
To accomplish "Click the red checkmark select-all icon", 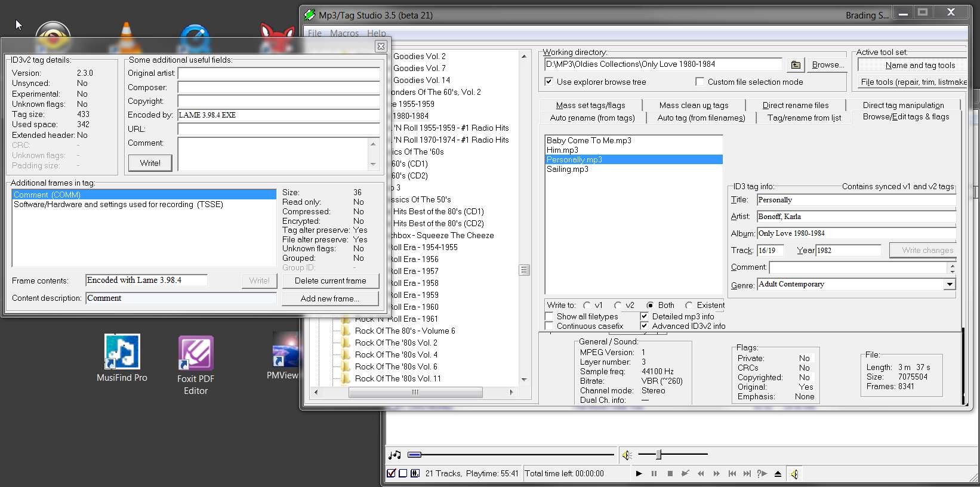I will pyautogui.click(x=392, y=473).
